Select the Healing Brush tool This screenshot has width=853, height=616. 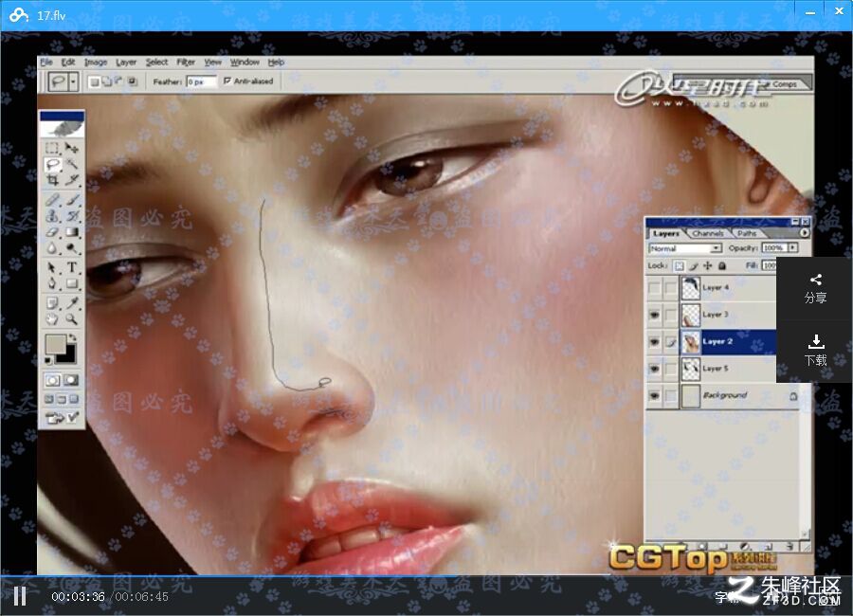52,200
